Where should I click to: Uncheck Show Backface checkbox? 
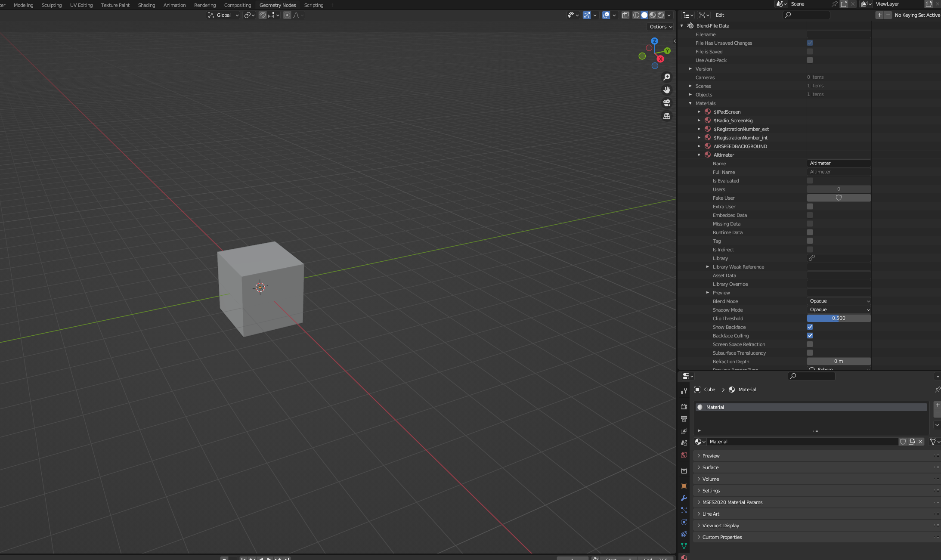pos(810,327)
